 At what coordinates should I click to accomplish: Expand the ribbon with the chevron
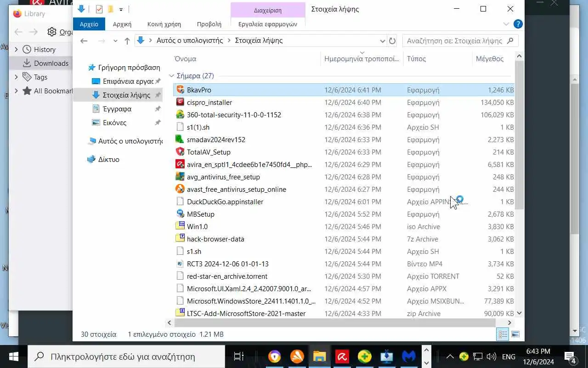tap(506, 24)
